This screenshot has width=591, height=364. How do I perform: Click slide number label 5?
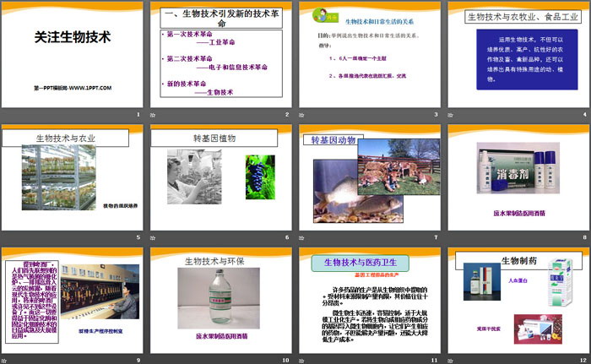(x=138, y=237)
